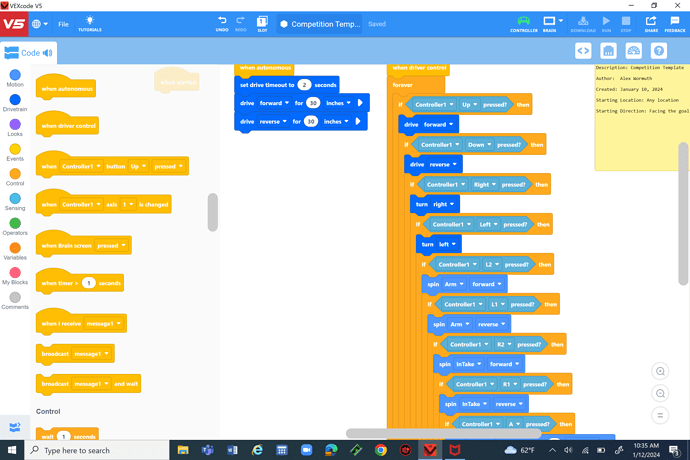
Task: Click the V5 logo icon
Action: coord(14,24)
